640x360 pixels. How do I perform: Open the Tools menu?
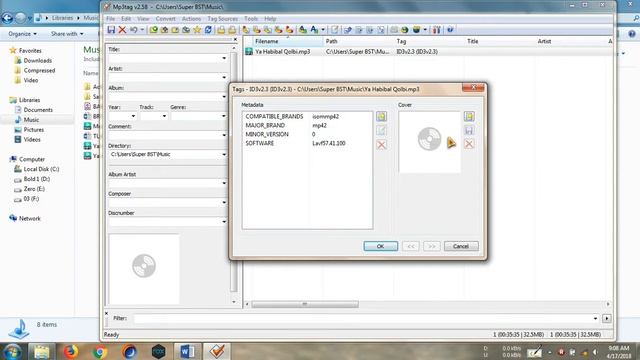pyautogui.click(x=251, y=19)
